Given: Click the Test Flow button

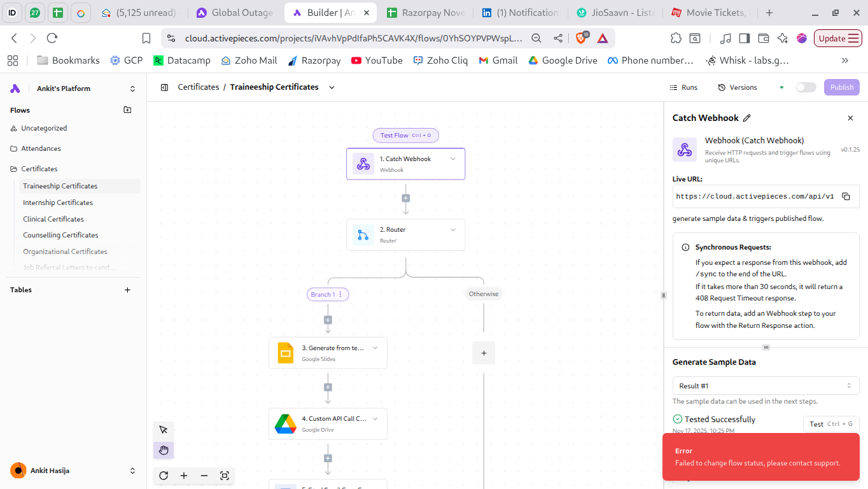Looking at the screenshot, I should 405,135.
